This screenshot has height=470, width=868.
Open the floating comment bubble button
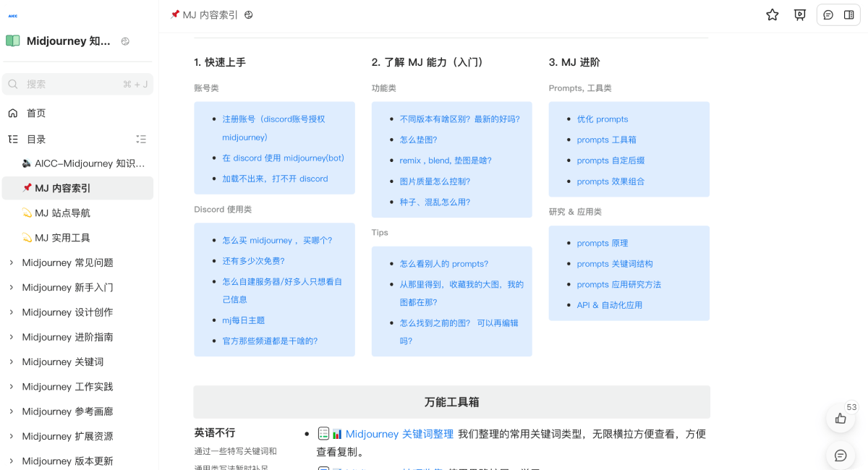841,456
